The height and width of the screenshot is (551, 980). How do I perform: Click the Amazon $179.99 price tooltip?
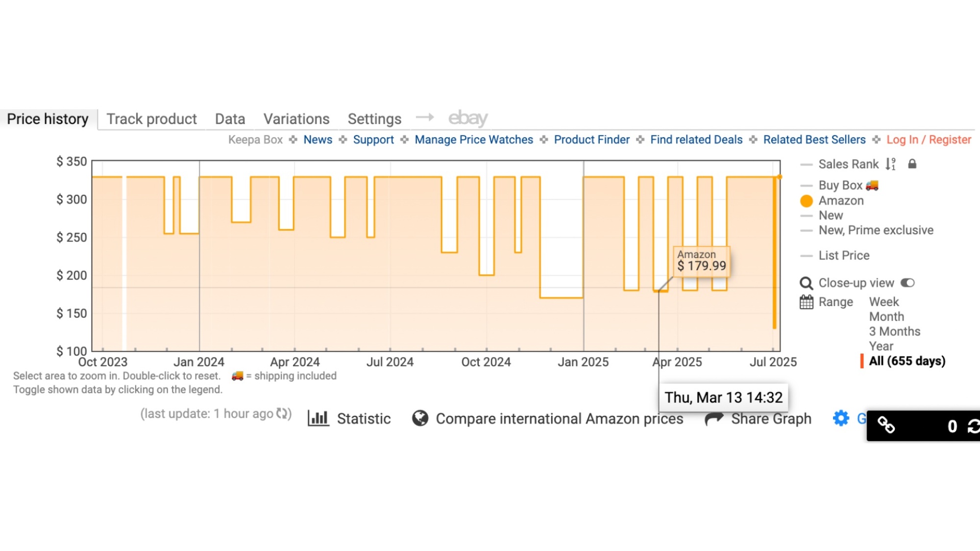coord(701,261)
